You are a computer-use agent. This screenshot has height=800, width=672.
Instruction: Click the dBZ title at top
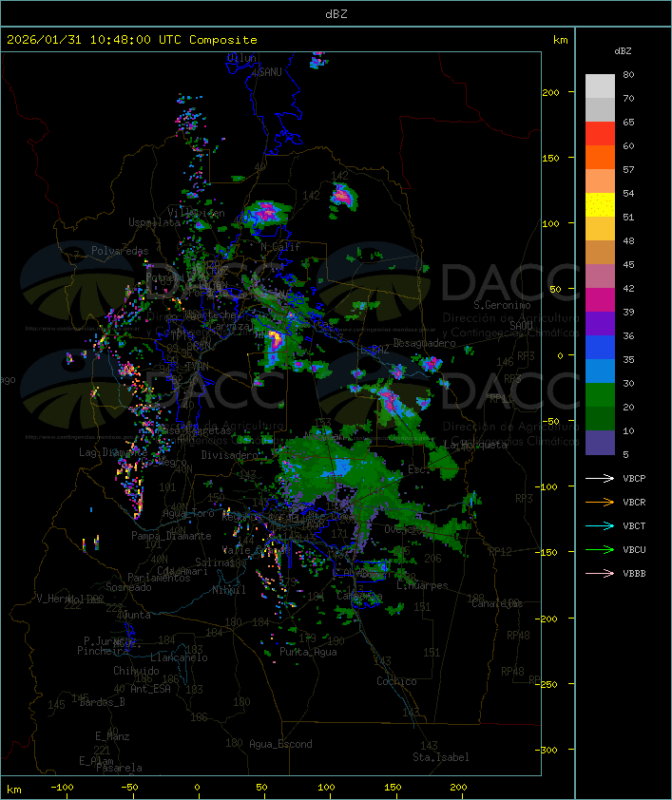point(336,13)
